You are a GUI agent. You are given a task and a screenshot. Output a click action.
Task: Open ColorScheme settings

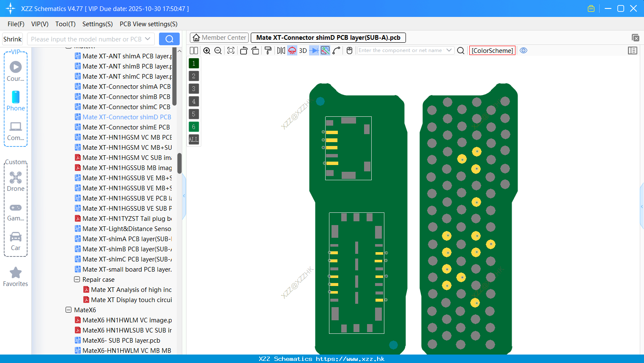(492, 50)
